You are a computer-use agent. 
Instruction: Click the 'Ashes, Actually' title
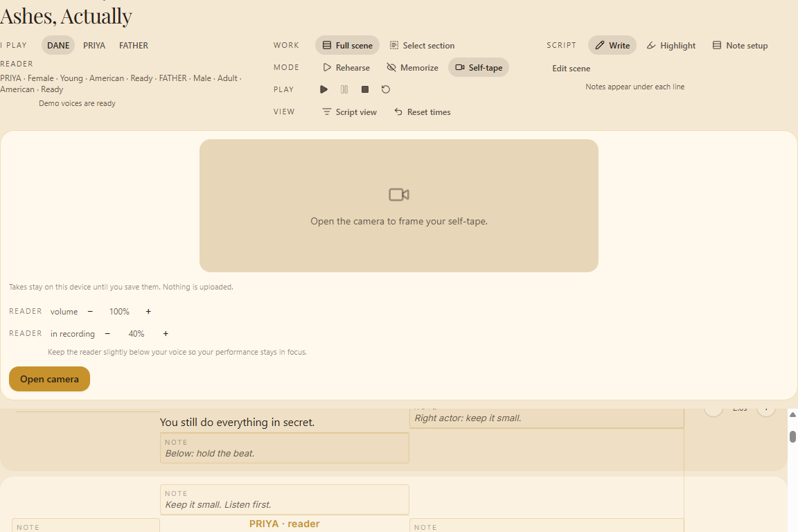(x=66, y=16)
